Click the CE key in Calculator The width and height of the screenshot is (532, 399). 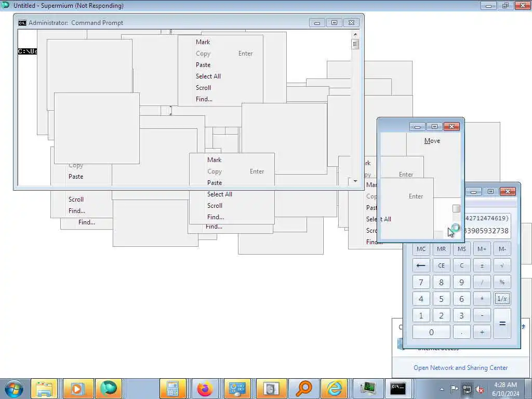(442, 265)
